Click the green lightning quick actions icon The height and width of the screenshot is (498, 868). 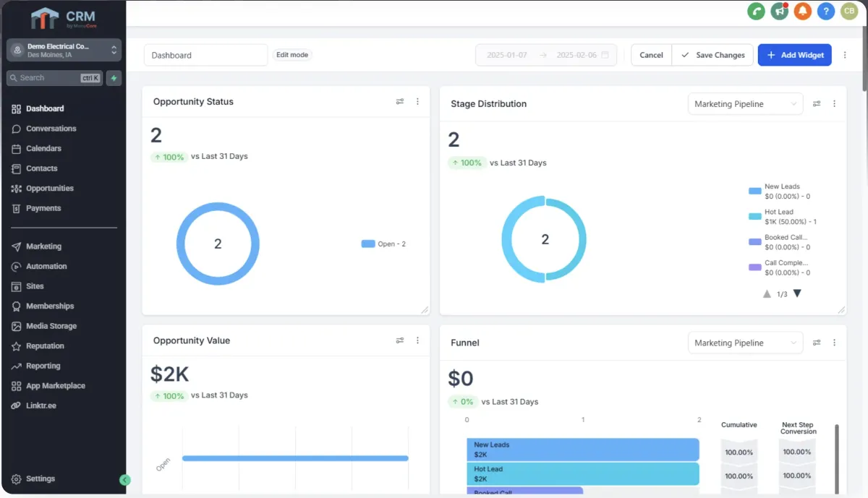114,78
